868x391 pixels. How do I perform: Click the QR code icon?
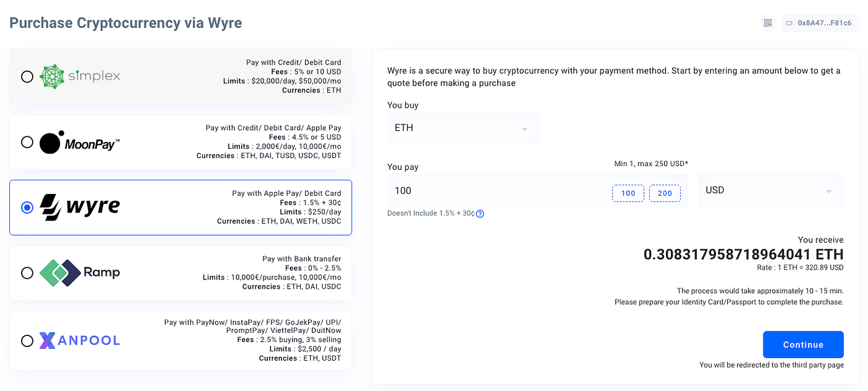click(768, 23)
